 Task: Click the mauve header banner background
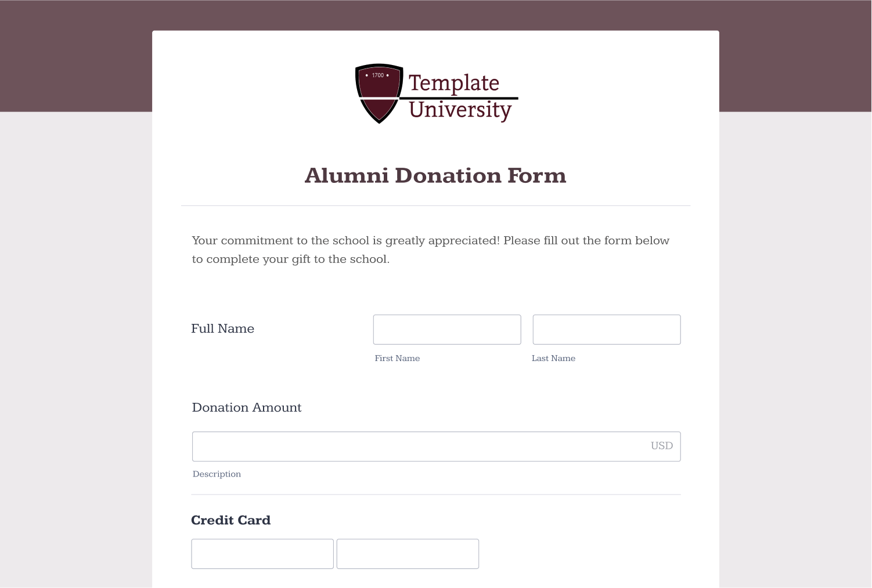(75, 56)
